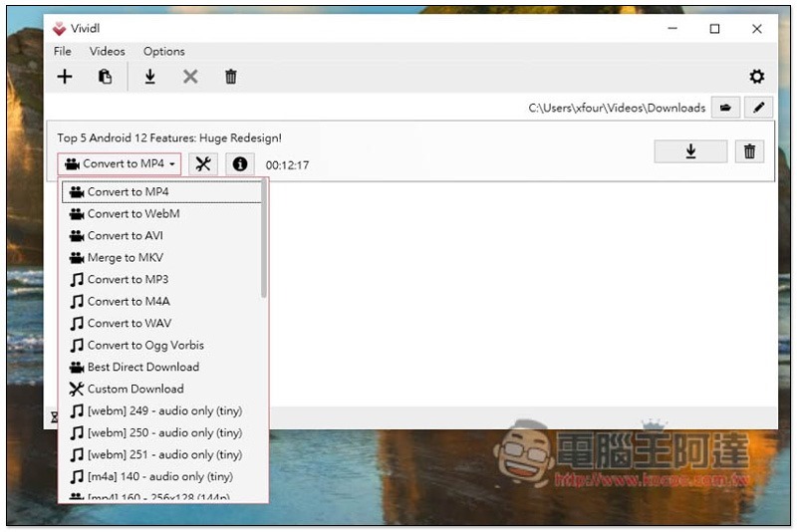This screenshot has height=532, width=797.
Task: Click the download all icon in toolbar
Action: coord(149,77)
